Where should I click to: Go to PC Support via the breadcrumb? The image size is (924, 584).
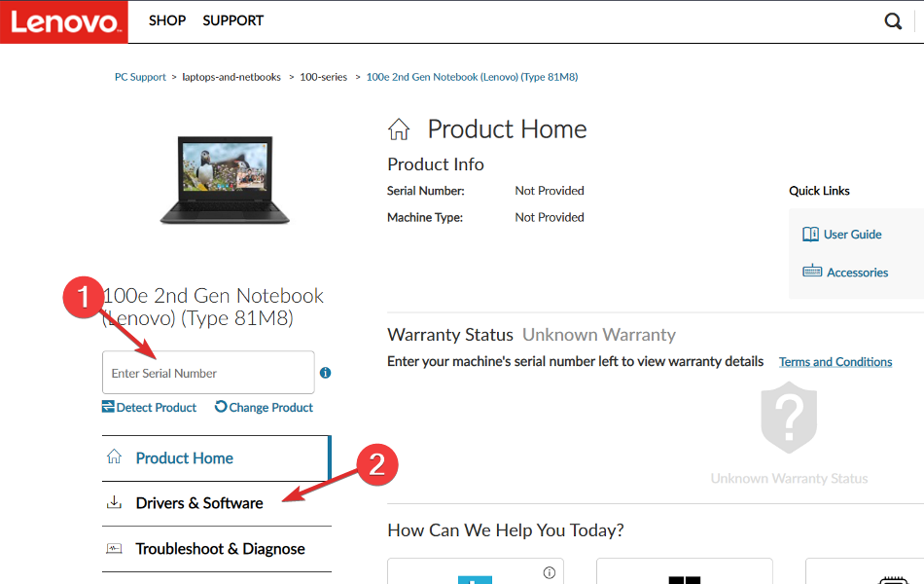click(140, 76)
